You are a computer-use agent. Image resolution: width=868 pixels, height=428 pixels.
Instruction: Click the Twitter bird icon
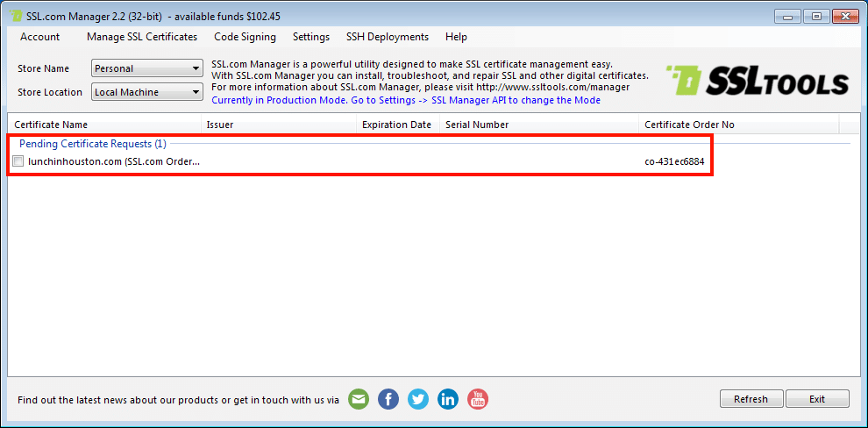[x=418, y=399]
